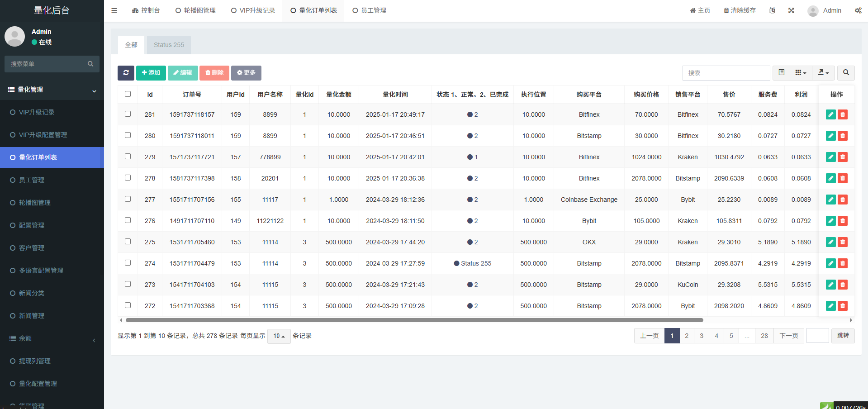Click the table 搜索 search input field
Image resolution: width=868 pixels, height=409 pixels.
pyautogui.click(x=726, y=73)
